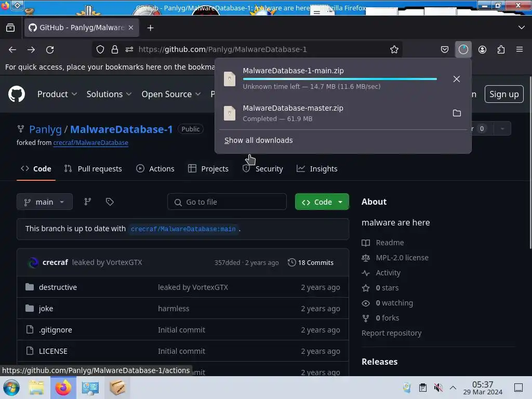Viewport: 532px width, 399px height.
Task: Toggle the downloads panel toolbar button
Action: (x=463, y=49)
